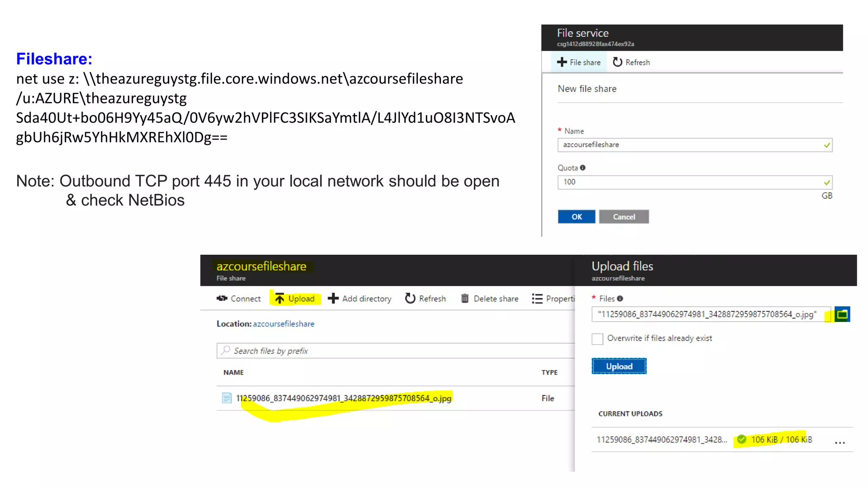Click the Quota input field
Screen dimensions: 868x488
pyautogui.click(x=695, y=182)
